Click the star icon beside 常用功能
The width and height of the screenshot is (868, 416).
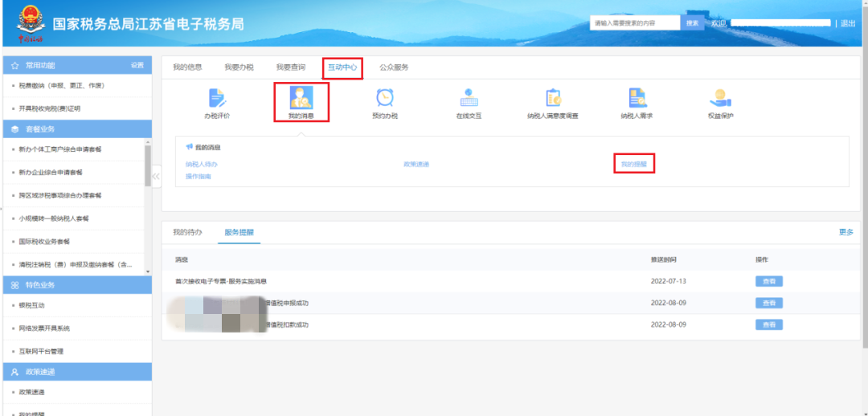pyautogui.click(x=15, y=65)
